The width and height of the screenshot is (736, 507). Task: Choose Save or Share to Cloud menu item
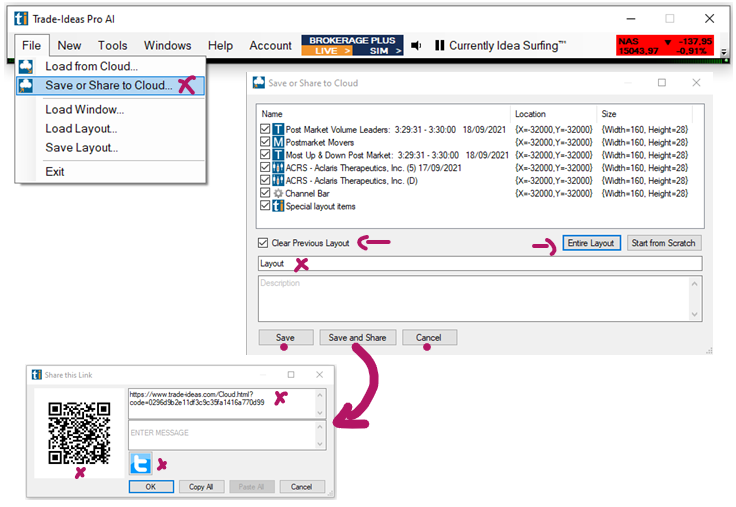pyautogui.click(x=108, y=86)
